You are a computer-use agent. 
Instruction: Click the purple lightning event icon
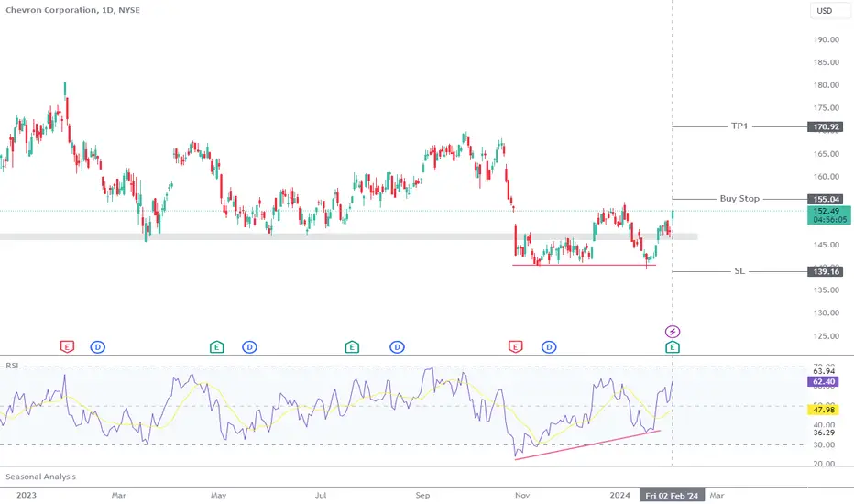pyautogui.click(x=673, y=332)
